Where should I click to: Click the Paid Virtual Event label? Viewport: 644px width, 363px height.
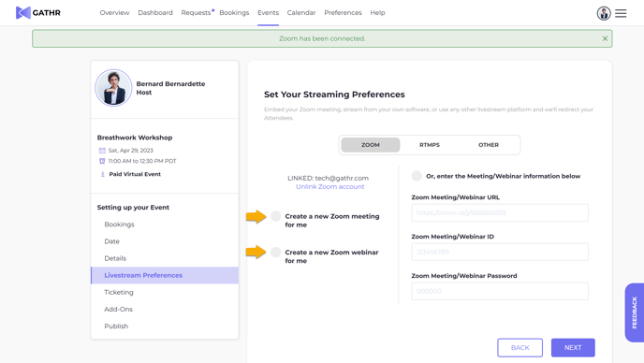coord(135,174)
